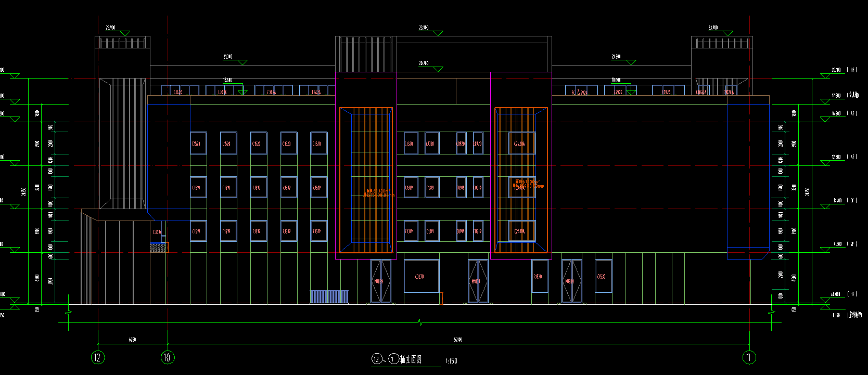Select the long span dimension text between axes 10 and 1
The height and width of the screenshot is (375, 868).
(x=458, y=340)
